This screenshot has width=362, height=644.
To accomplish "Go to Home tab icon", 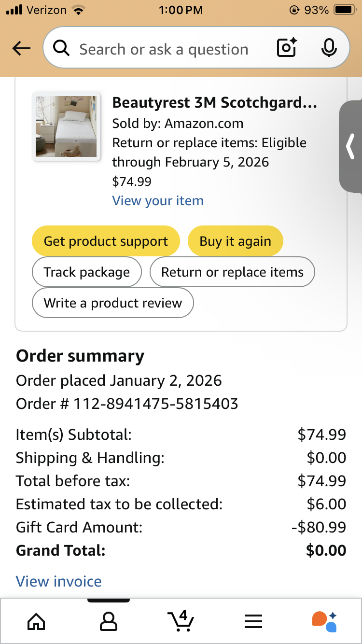I will point(37,621).
